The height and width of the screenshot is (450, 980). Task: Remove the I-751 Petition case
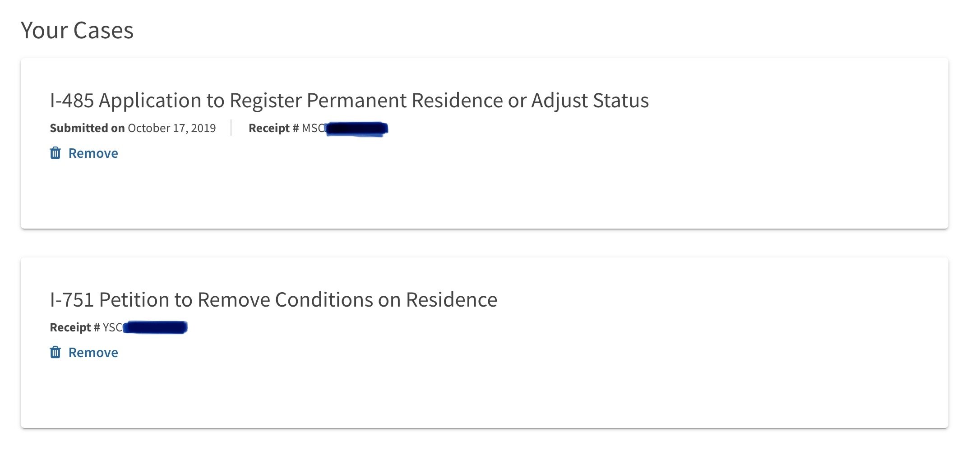click(x=93, y=353)
